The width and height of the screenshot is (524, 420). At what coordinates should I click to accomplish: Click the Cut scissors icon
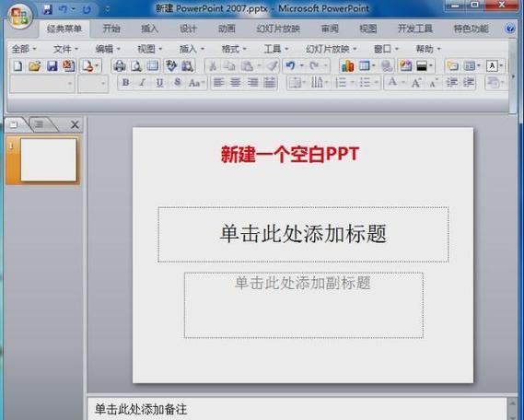click(213, 66)
